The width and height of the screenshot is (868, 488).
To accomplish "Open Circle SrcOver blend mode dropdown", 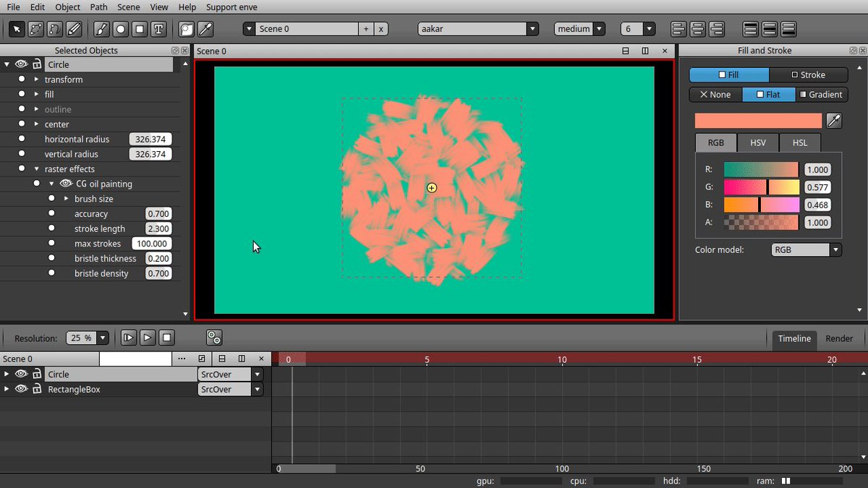I will [x=257, y=374].
